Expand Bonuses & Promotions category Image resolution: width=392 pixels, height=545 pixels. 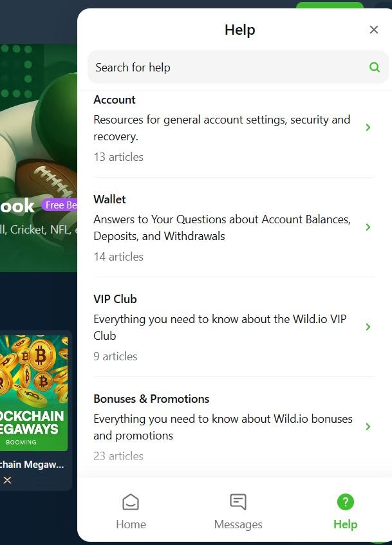point(368,427)
